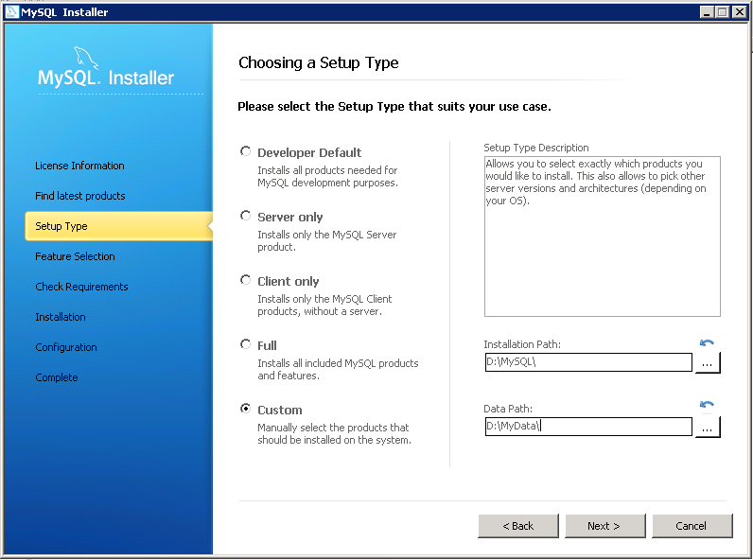Open the Configuration step in sidebar
Screen dimensions: 753x560
click(x=66, y=347)
